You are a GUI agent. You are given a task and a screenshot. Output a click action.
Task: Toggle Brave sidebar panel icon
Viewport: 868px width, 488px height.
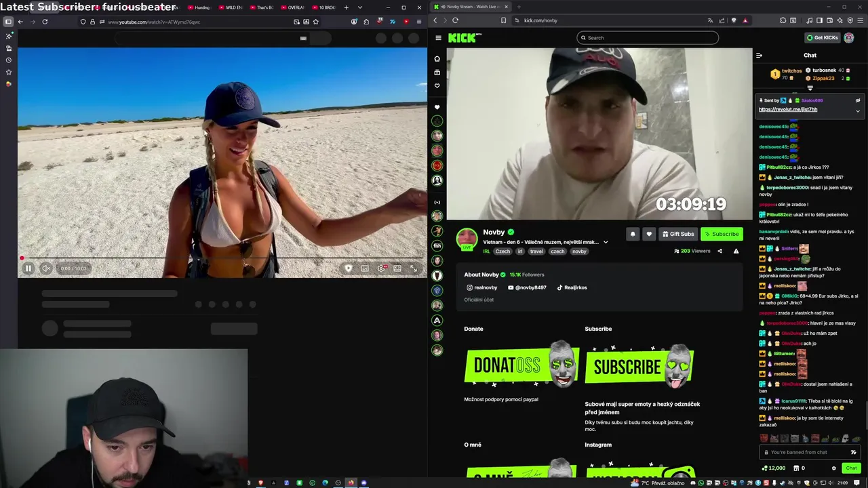click(819, 20)
